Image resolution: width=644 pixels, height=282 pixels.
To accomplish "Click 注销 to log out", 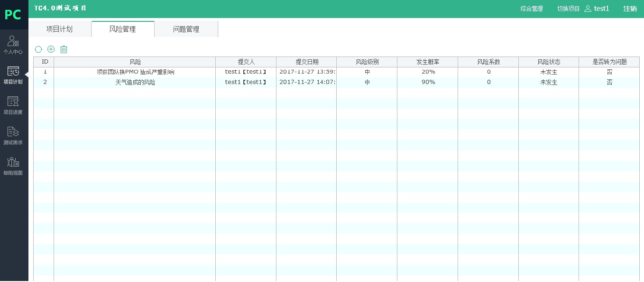I will [x=630, y=9].
